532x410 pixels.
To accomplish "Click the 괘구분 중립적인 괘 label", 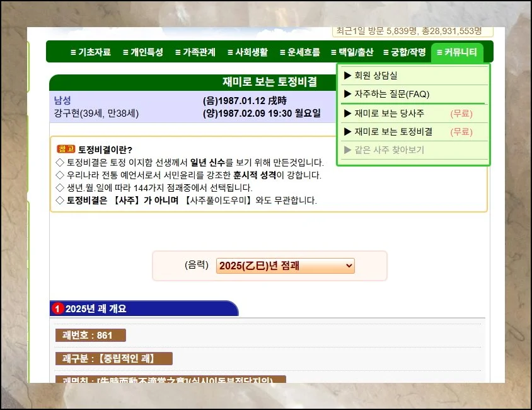I will 113,359.
